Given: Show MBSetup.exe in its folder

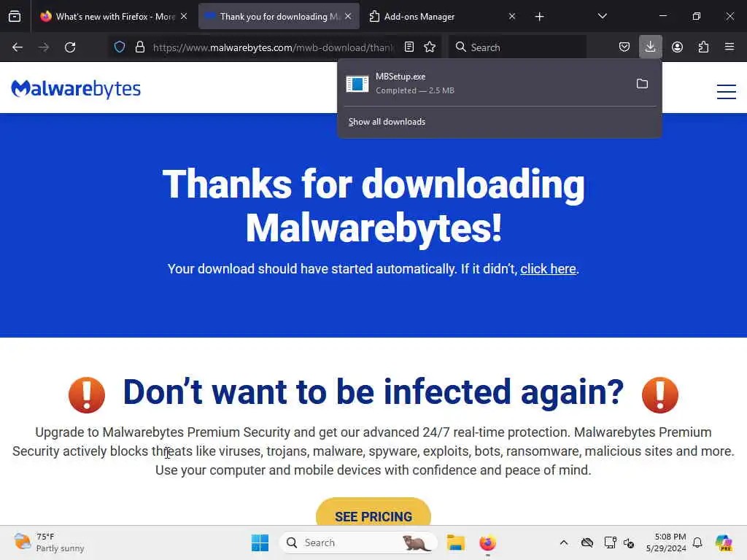Looking at the screenshot, I should click(642, 84).
